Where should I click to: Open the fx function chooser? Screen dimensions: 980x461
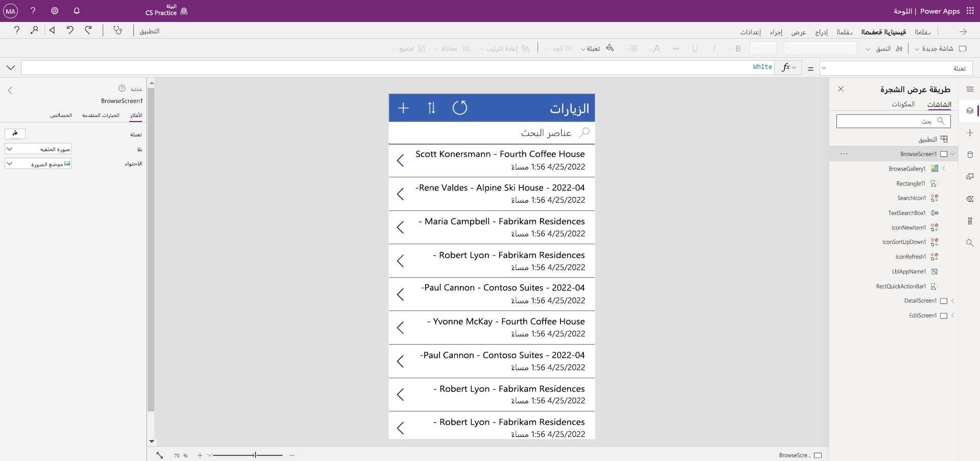[x=788, y=67]
